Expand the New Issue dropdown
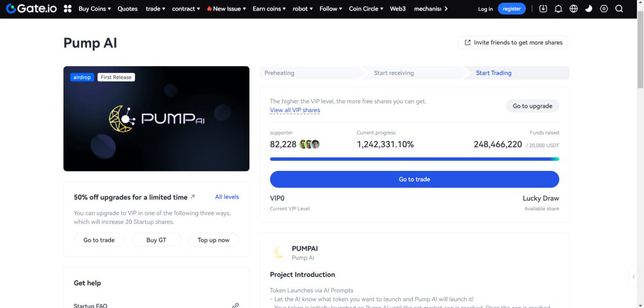This screenshot has width=644, height=308. click(226, 9)
